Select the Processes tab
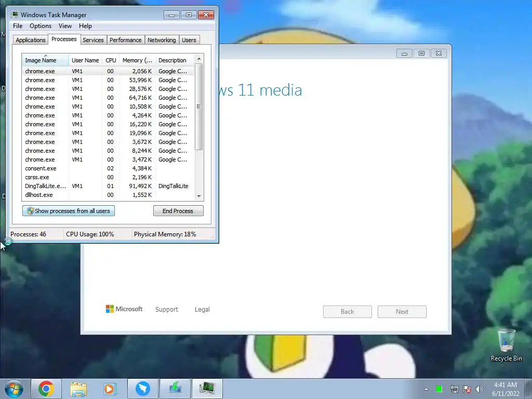Viewport: 532px width, 399px height. point(64,39)
